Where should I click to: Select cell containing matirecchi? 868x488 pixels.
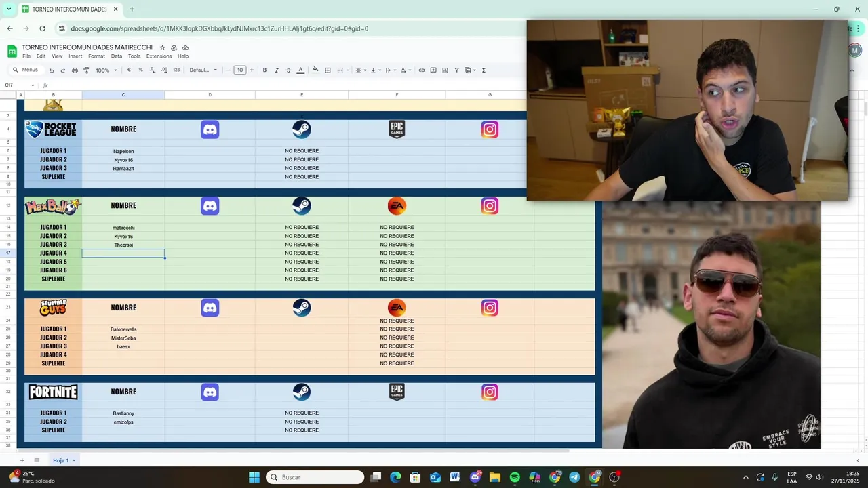click(x=123, y=228)
